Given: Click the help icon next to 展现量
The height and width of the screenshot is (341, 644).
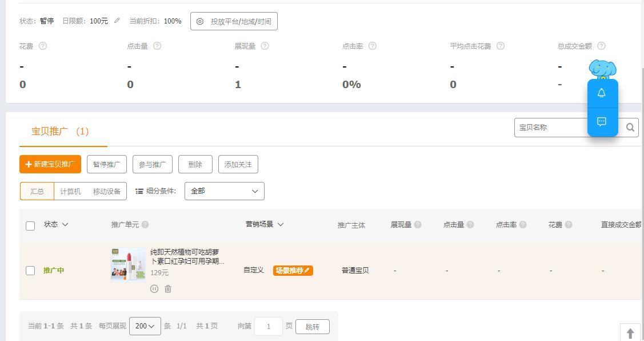Looking at the screenshot, I should pyautogui.click(x=265, y=47).
